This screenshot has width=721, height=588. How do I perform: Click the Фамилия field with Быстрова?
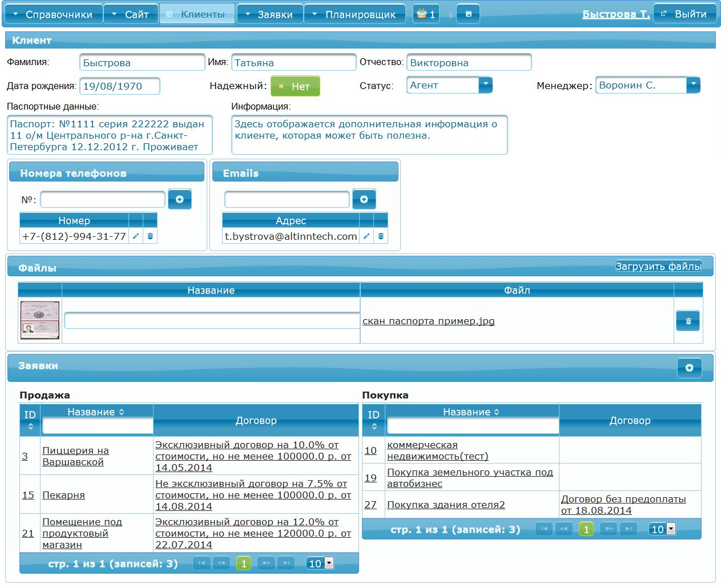click(142, 62)
